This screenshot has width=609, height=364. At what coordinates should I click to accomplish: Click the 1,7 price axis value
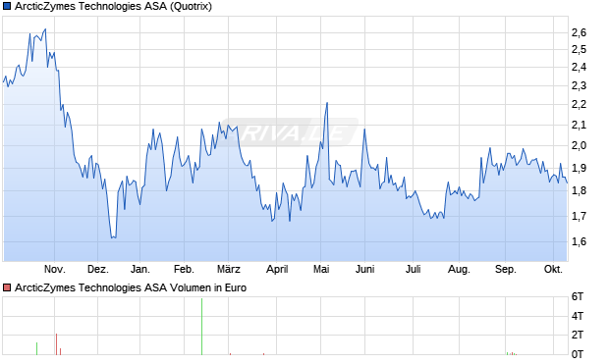coord(580,216)
